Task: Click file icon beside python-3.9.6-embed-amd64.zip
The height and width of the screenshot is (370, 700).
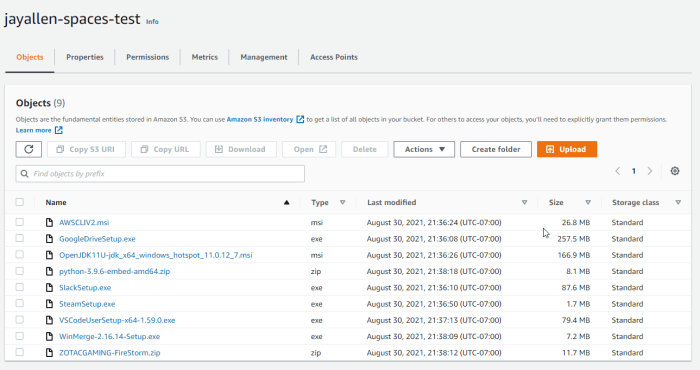Action: click(x=50, y=271)
